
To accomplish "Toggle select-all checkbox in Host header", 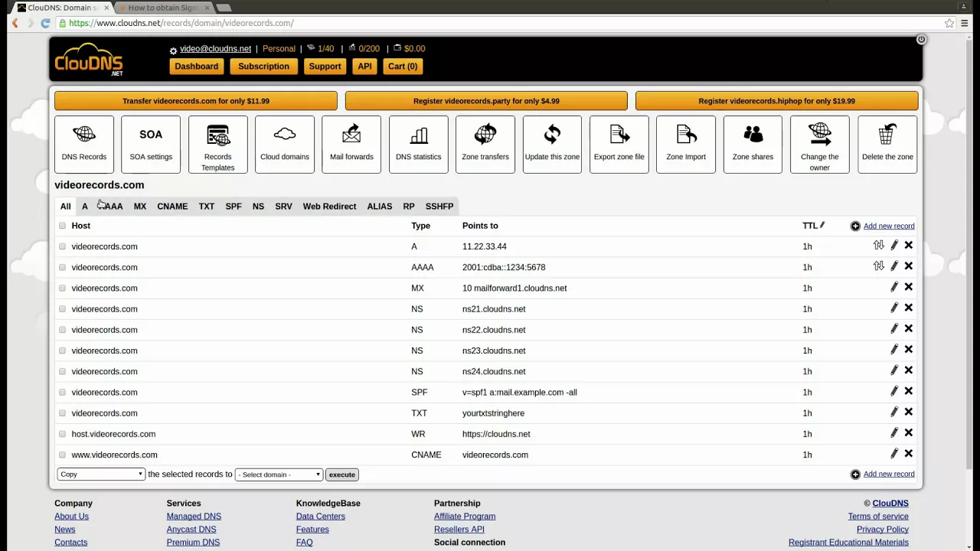I will [x=63, y=226].
